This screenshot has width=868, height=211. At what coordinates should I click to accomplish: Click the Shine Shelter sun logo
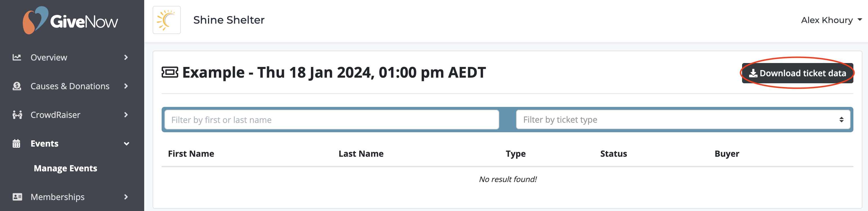click(x=166, y=20)
